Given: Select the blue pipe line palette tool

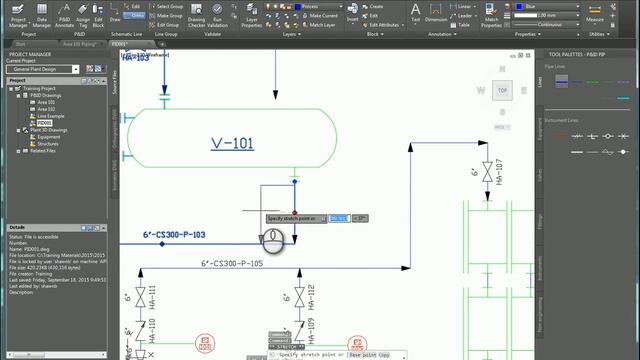Looking at the screenshot, I should (x=562, y=82).
